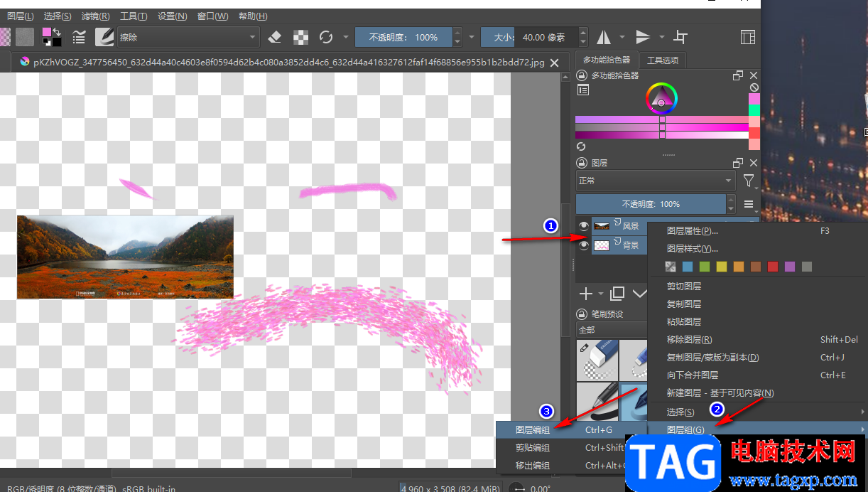The image size is (868, 492).
Task: Pick the blue layer color label
Action: pyautogui.click(x=687, y=267)
